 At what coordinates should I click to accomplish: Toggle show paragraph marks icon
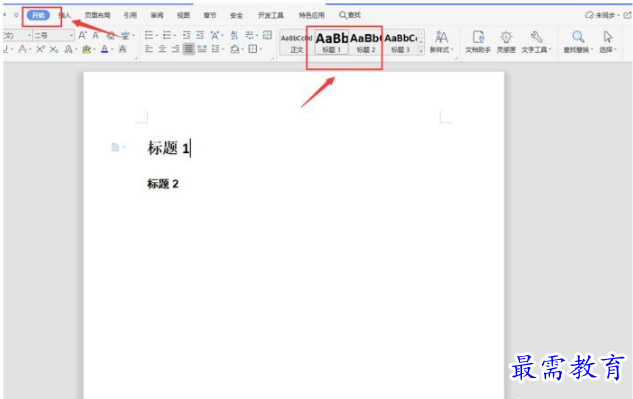[249, 35]
